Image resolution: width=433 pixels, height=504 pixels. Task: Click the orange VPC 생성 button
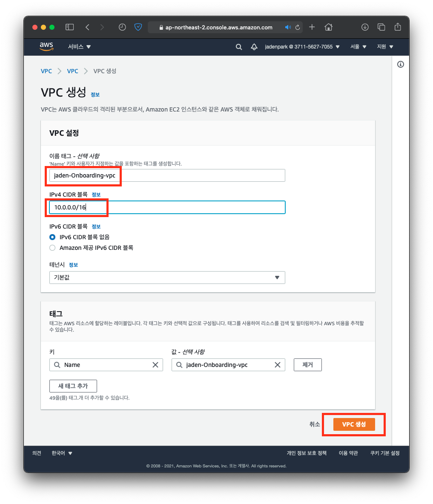point(354,424)
